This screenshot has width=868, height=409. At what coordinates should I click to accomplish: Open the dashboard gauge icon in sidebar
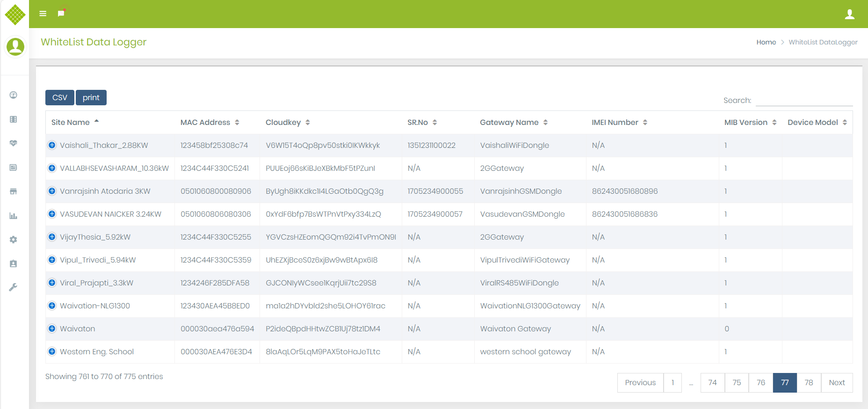click(14, 95)
